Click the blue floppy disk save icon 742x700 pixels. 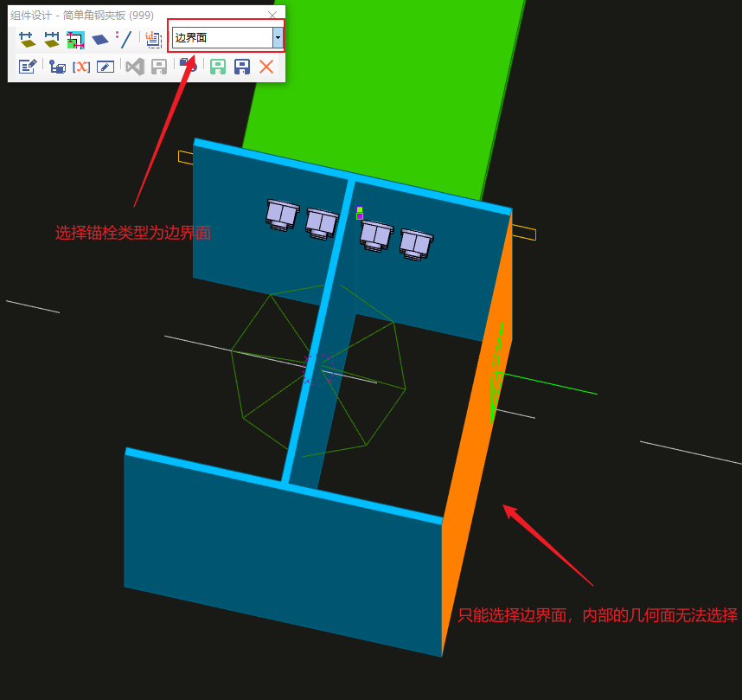click(x=242, y=67)
